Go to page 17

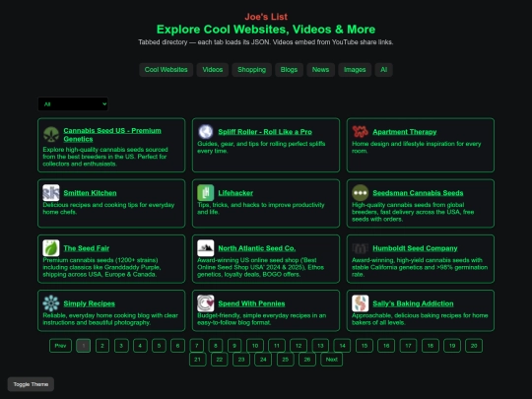pos(408,346)
